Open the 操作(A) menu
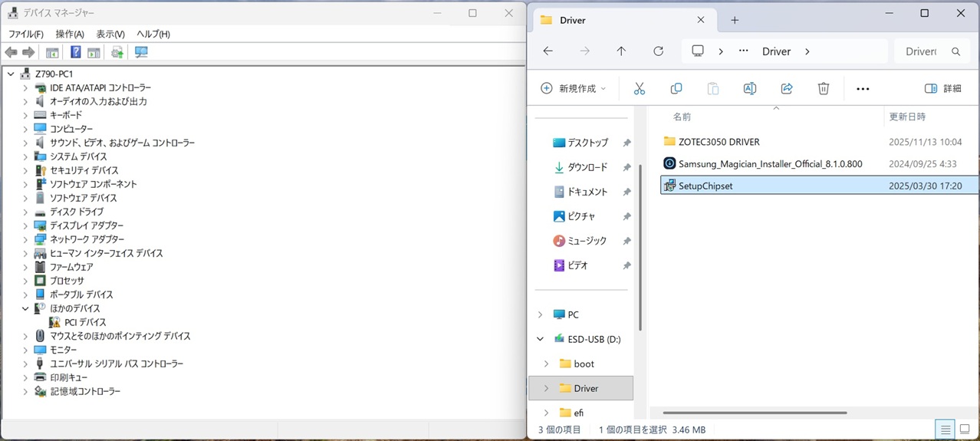The image size is (980, 441). tap(70, 34)
